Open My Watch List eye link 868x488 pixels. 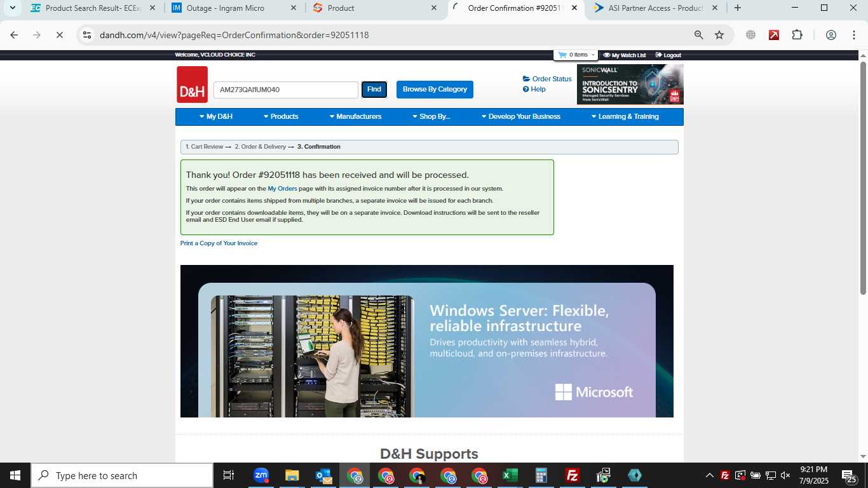point(625,55)
